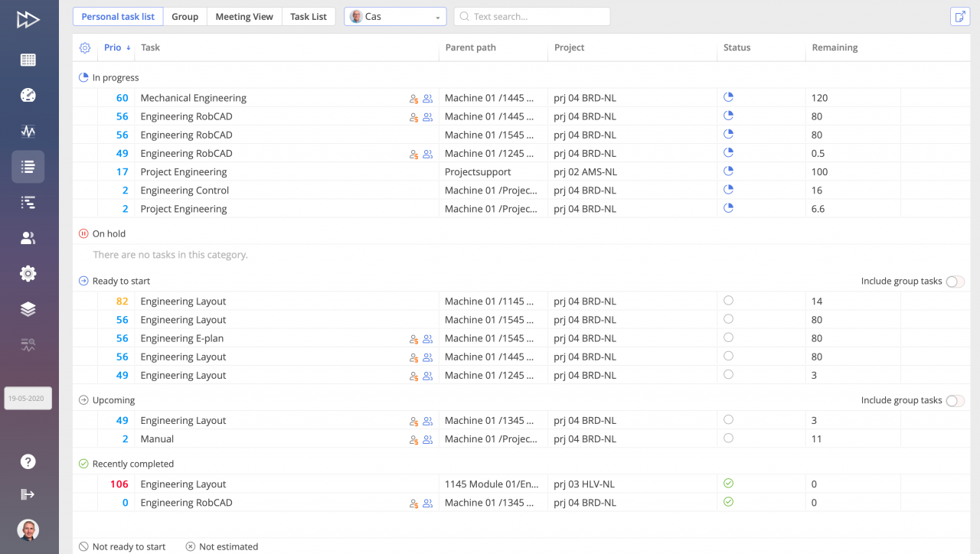
Task: Collapse the In progress section
Action: (x=83, y=77)
